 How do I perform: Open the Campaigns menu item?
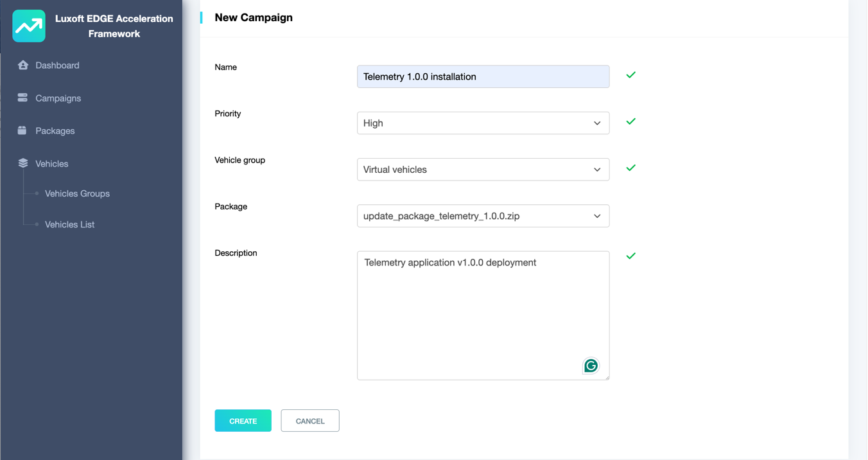click(58, 98)
